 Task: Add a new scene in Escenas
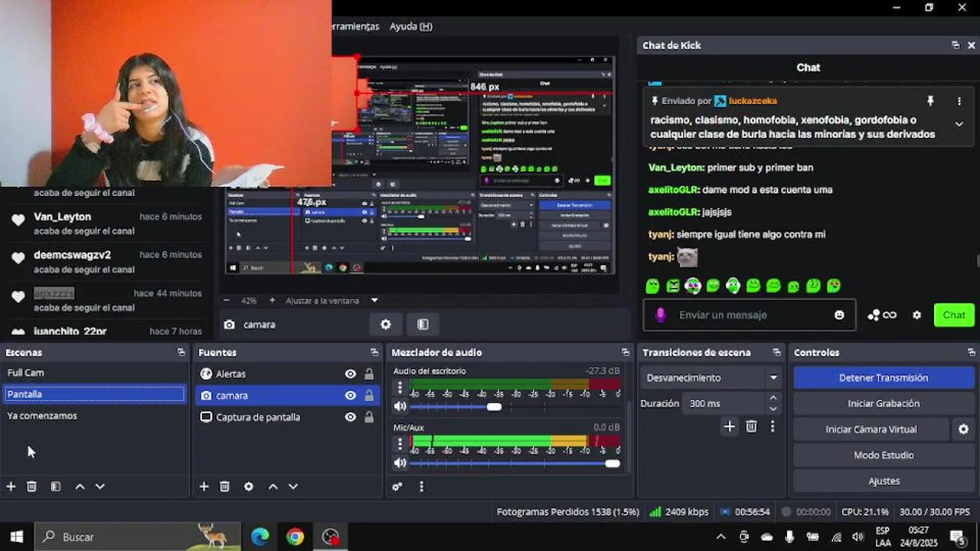click(11, 486)
